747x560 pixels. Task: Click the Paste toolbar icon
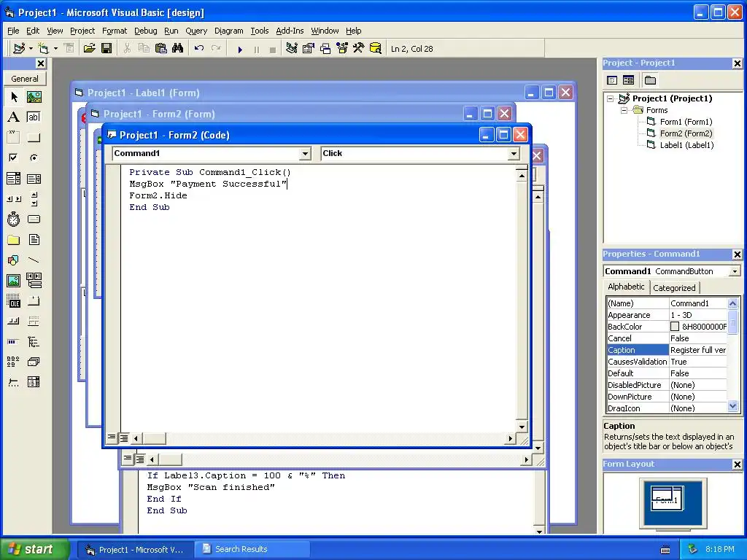[x=161, y=48]
